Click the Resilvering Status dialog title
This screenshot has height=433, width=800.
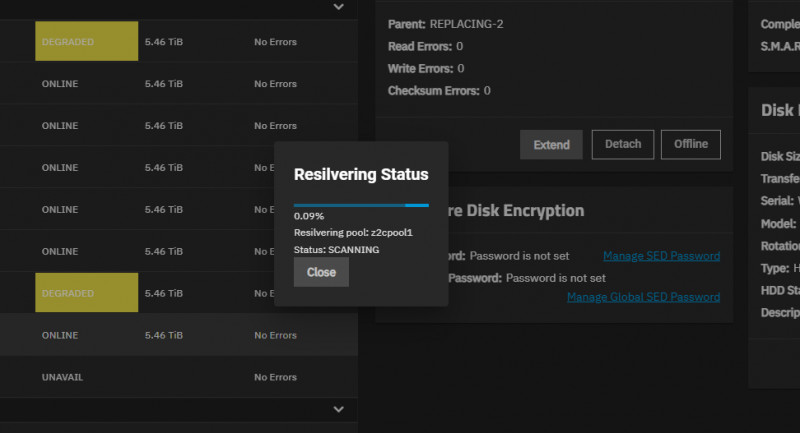pos(361,174)
